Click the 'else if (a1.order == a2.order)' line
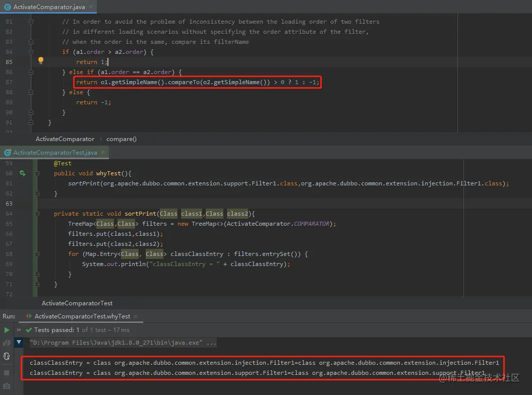This screenshot has width=532, height=395. [x=122, y=72]
